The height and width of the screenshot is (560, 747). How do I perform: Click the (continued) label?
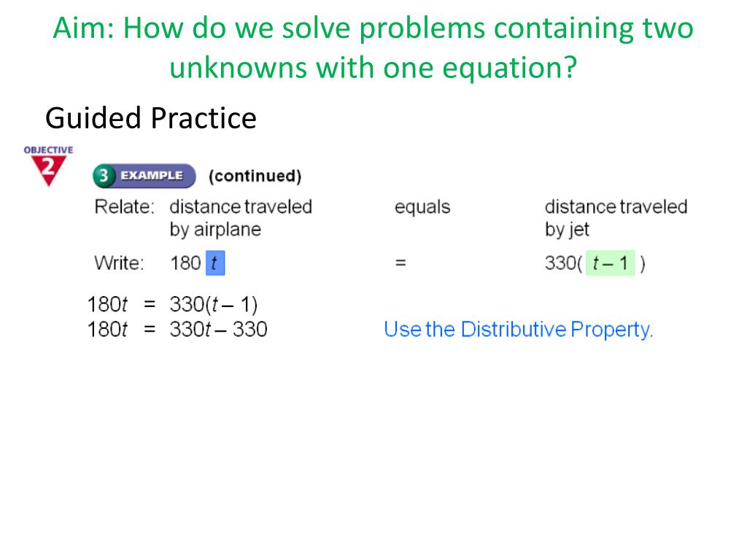[255, 176]
